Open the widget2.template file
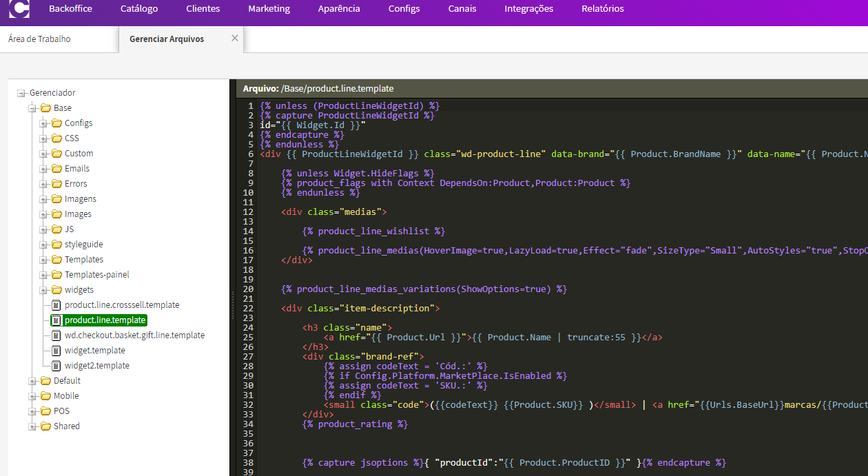This screenshot has height=476, width=868. [97, 366]
